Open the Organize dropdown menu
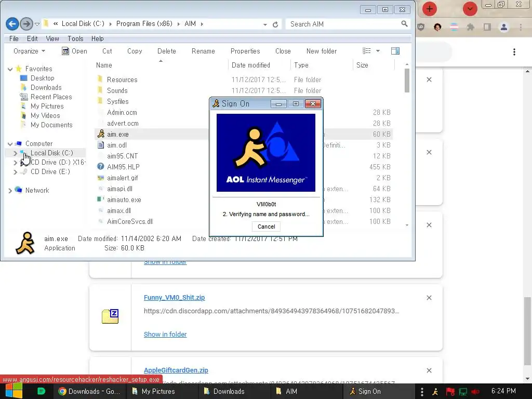532x399 pixels. pos(29,51)
